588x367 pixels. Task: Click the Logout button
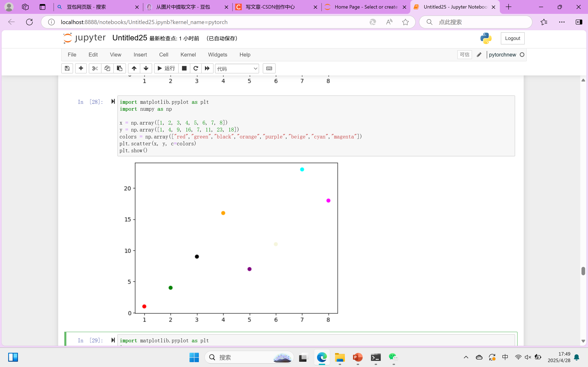pyautogui.click(x=512, y=38)
